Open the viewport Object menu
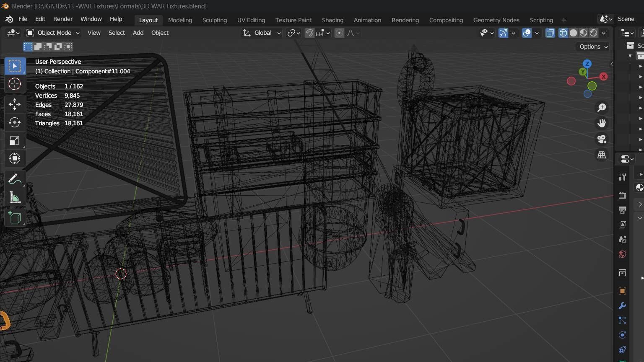Image resolution: width=644 pixels, height=362 pixels. pyautogui.click(x=160, y=33)
